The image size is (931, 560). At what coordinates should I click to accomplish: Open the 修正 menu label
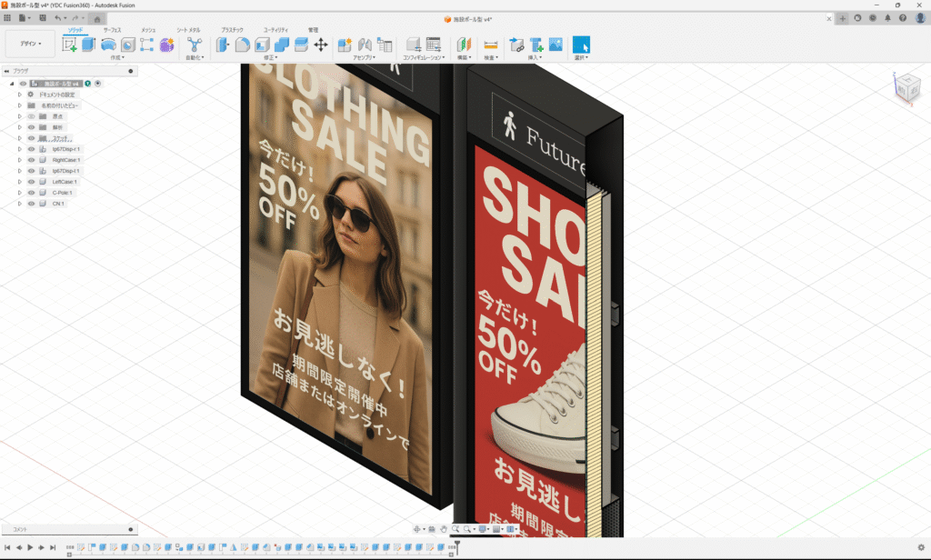pos(270,57)
